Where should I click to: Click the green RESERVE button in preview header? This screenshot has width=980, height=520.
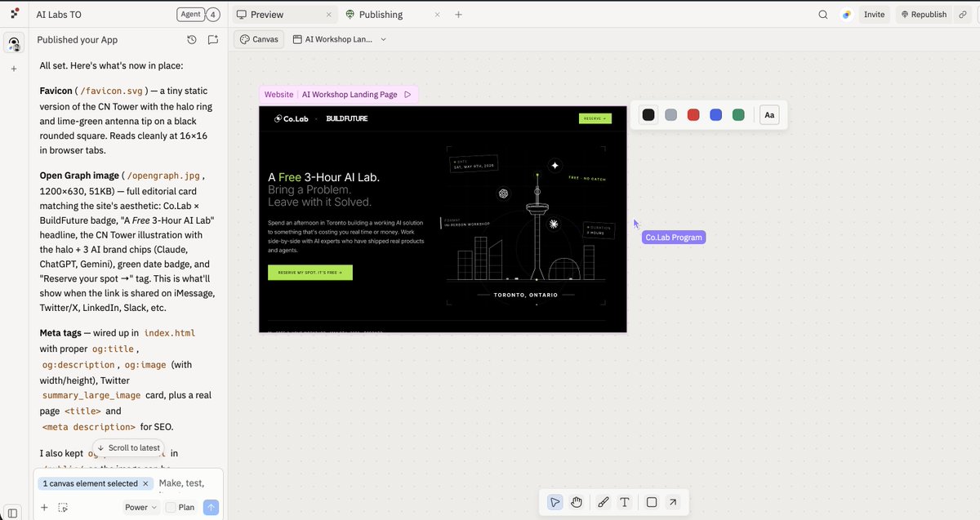[x=595, y=118]
